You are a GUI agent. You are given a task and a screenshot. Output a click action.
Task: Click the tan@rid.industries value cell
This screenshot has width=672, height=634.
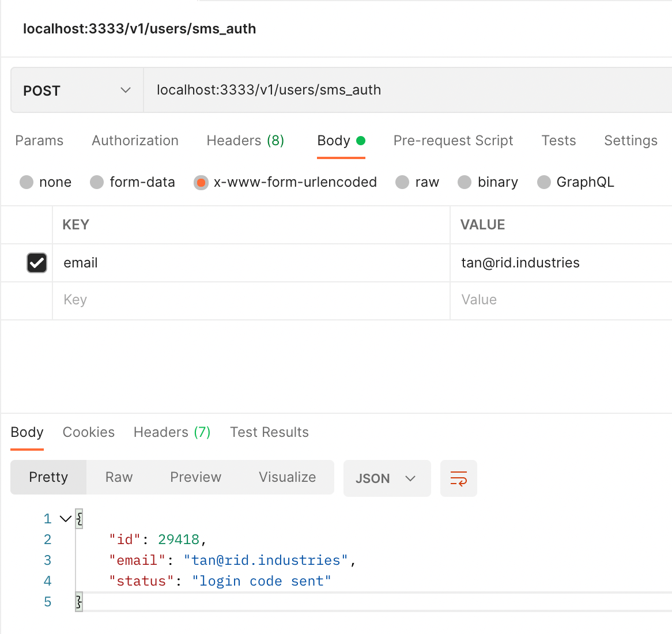(x=561, y=263)
